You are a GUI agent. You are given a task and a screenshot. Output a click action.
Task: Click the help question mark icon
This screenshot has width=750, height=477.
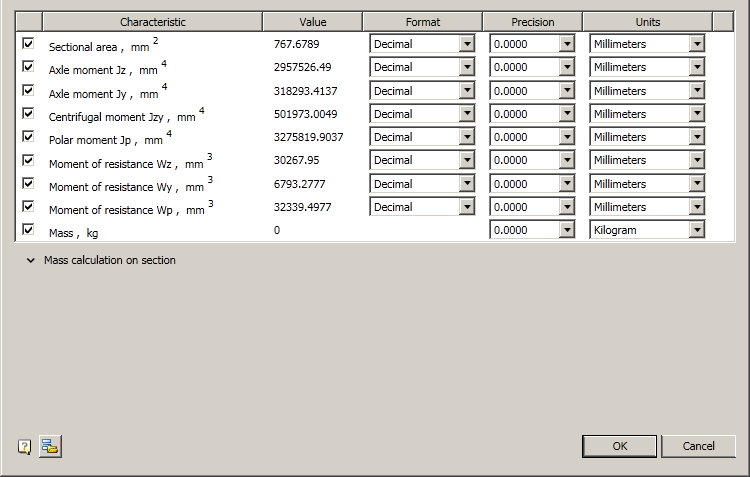25,447
